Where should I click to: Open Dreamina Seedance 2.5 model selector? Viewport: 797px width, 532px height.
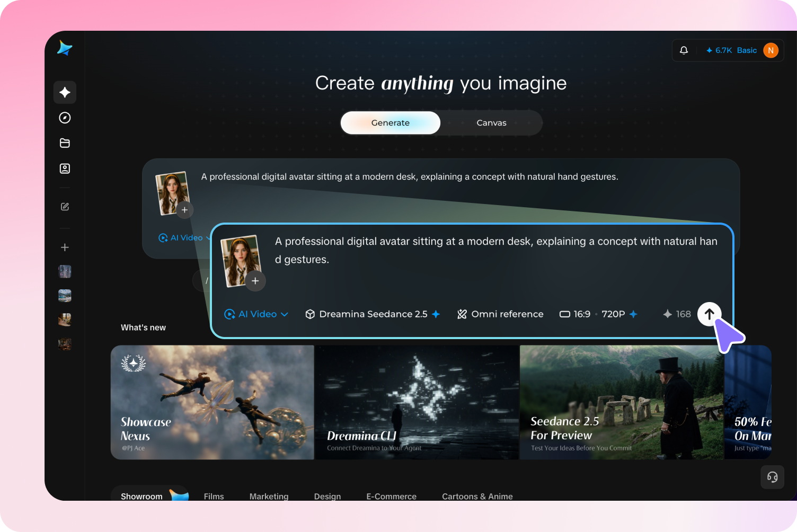(x=373, y=314)
